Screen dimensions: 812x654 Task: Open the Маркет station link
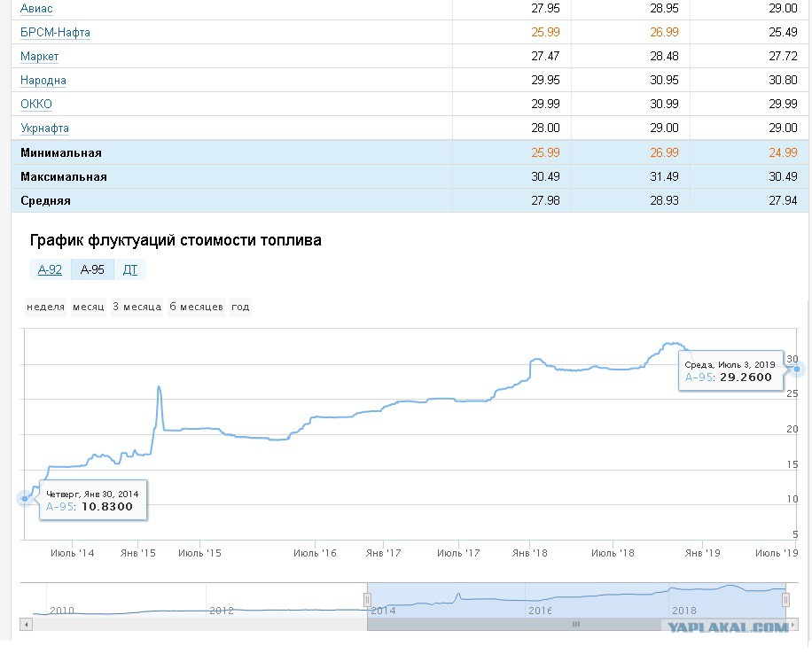39,56
